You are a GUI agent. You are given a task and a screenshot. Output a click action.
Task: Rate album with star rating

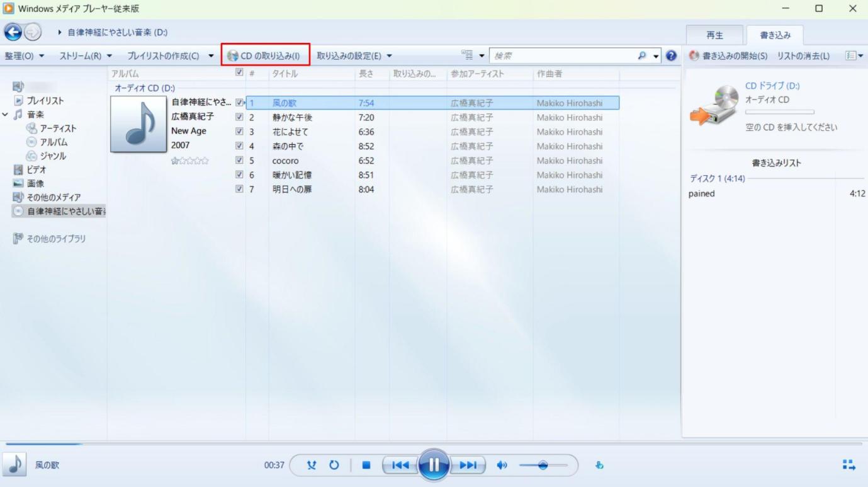190,161
